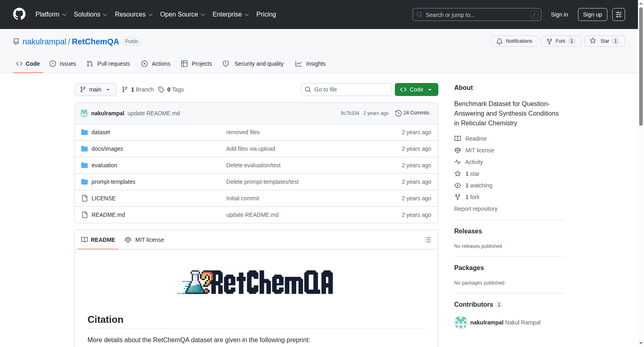Click the prompt-templates folder icon
This screenshot has width=644, height=347.
(85, 182)
